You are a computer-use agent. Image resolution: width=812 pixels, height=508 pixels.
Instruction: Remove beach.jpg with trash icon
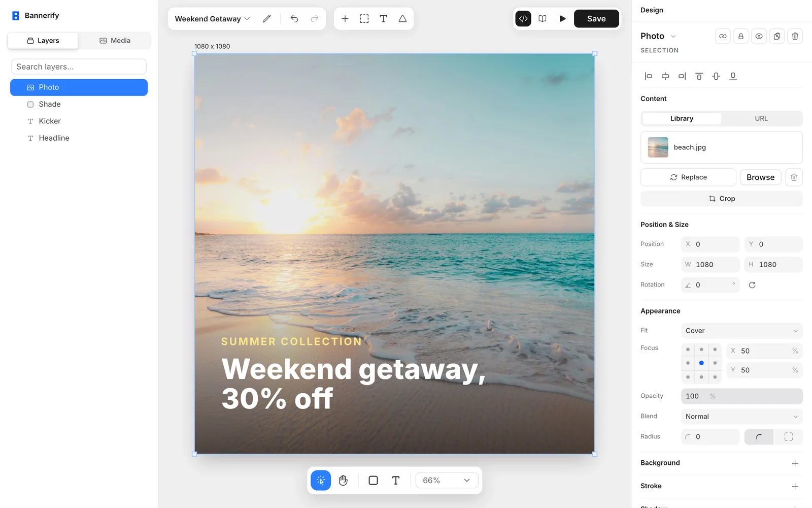click(x=794, y=177)
